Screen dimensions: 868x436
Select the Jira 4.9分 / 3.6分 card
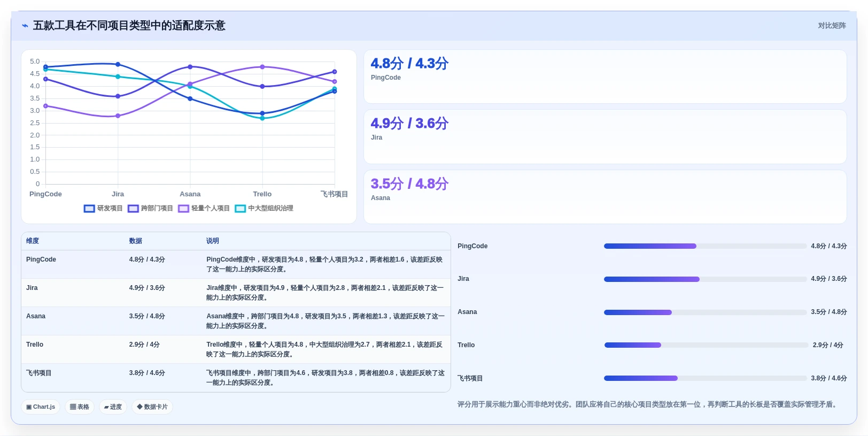(605, 137)
